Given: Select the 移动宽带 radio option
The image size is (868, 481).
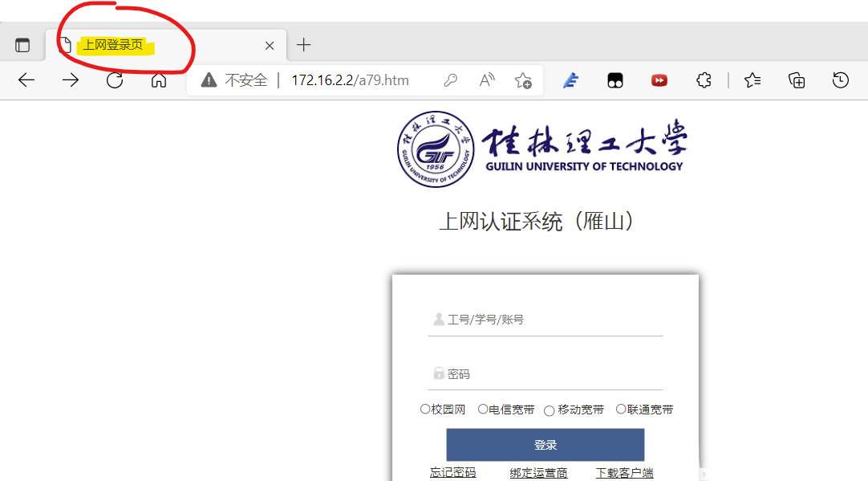Looking at the screenshot, I should [550, 410].
